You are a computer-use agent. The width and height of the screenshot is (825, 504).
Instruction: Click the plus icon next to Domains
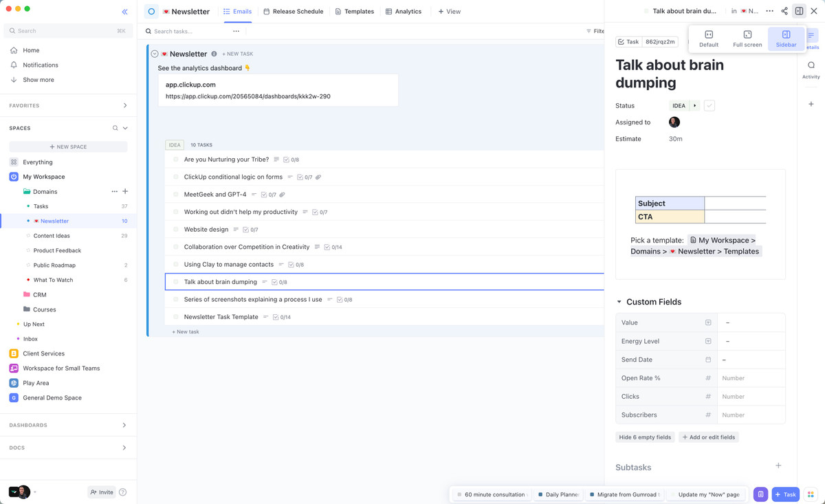tap(125, 192)
